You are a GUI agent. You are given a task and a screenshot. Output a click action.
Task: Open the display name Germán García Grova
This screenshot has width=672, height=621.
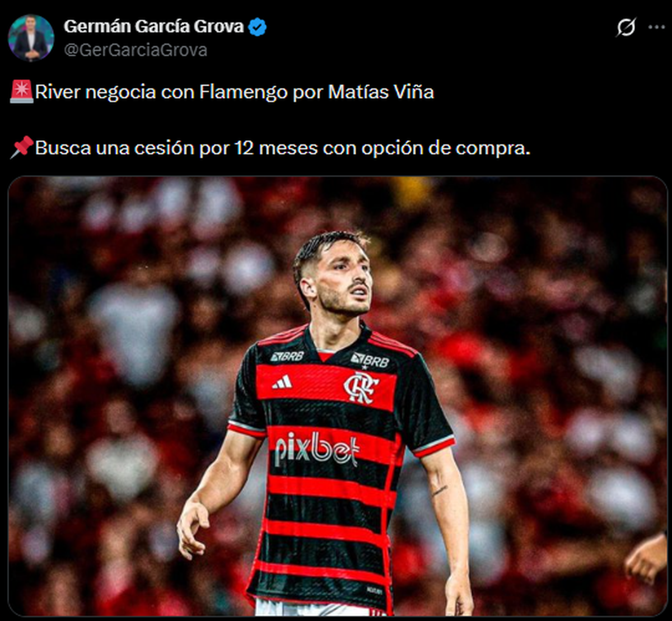coord(154,26)
